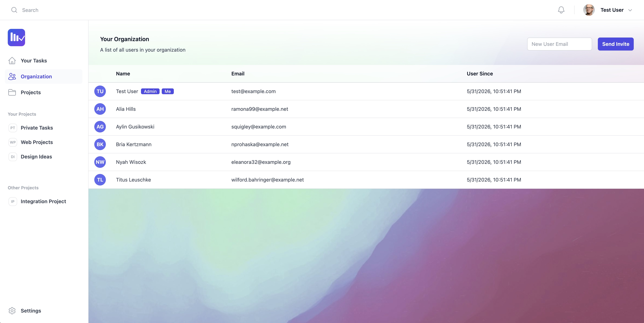Click the email nprohaska@example.net
This screenshot has width=644, height=323.
260,144
